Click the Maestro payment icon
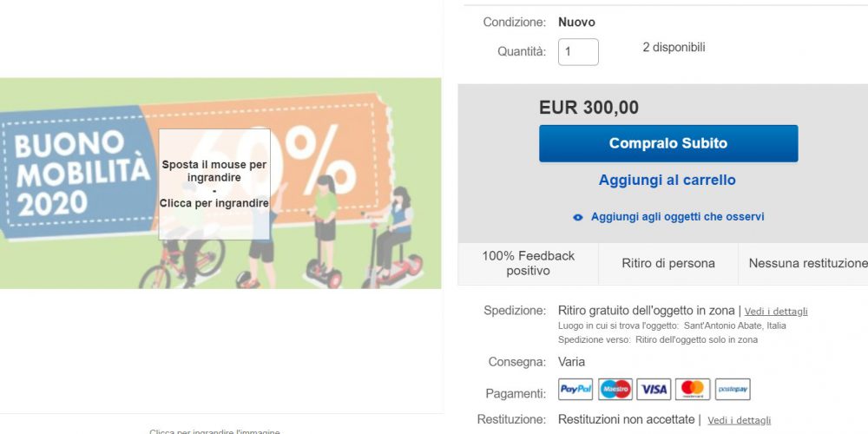The height and width of the screenshot is (434, 868). 615,389
